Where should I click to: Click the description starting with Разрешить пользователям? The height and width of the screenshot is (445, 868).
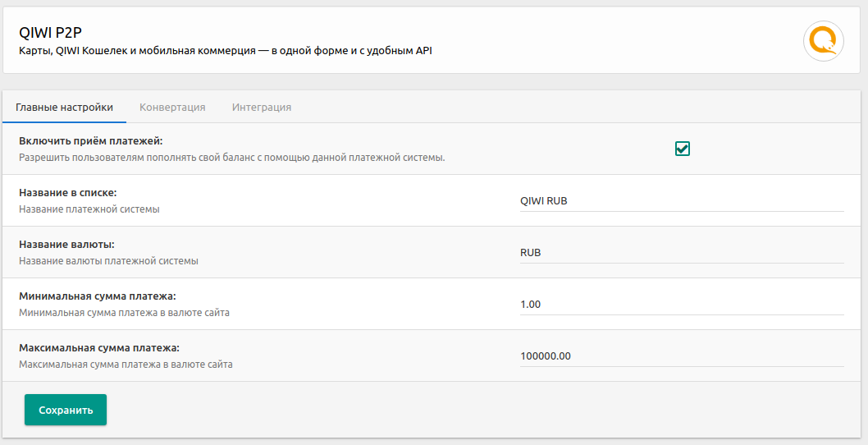[231, 158]
